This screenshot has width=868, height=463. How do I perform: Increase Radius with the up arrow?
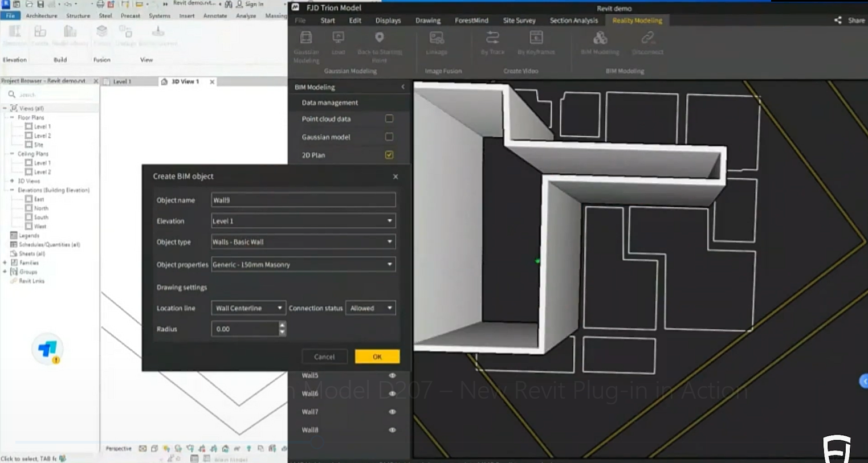pos(282,325)
